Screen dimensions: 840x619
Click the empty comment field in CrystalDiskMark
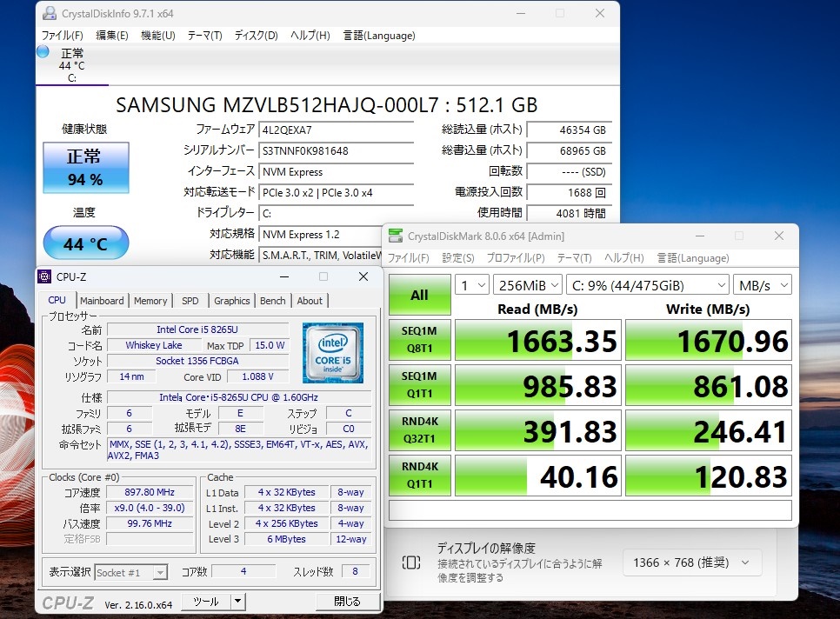click(590, 509)
